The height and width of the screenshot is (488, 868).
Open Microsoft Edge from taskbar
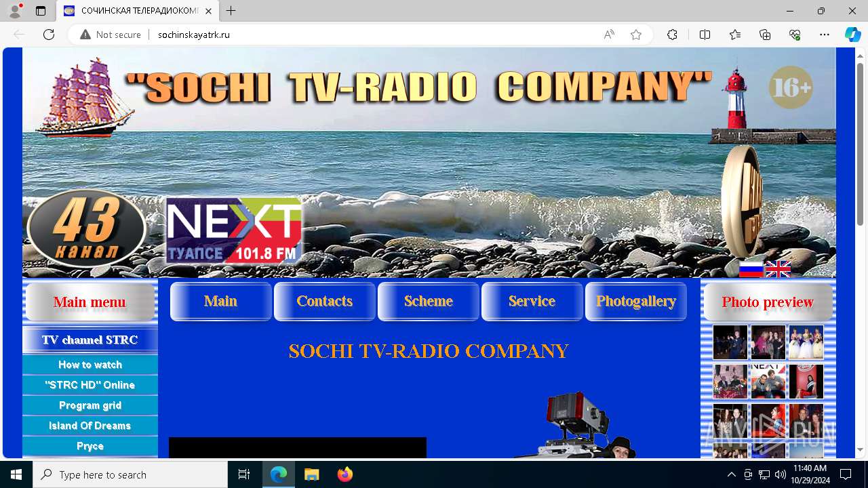point(279,474)
